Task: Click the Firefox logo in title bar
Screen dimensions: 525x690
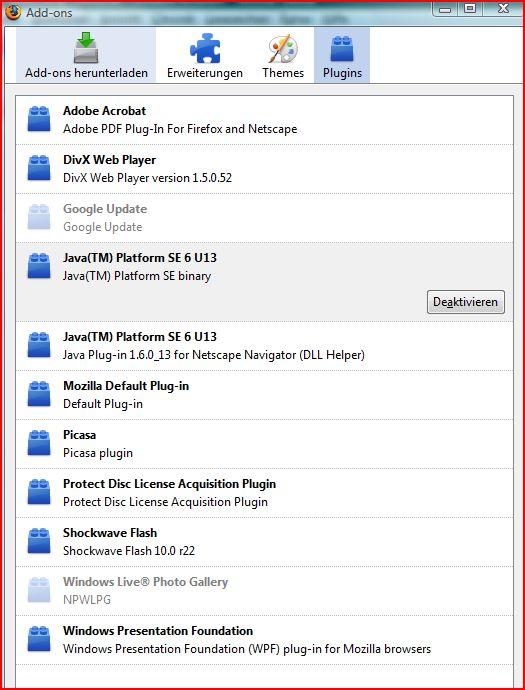Action: tap(13, 12)
